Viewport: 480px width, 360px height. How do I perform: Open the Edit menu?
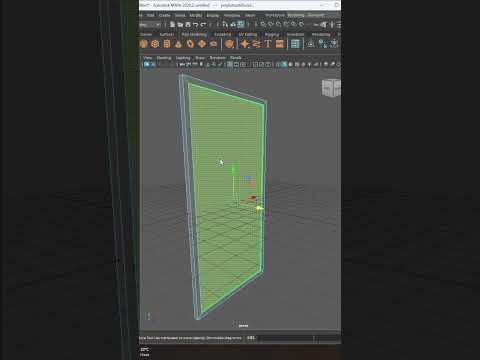(x=150, y=15)
